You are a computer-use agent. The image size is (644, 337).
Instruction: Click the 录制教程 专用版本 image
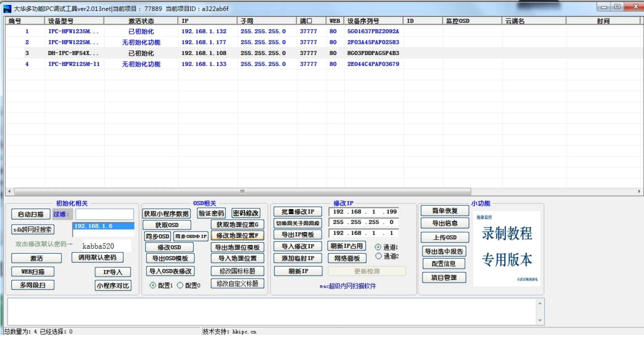(x=506, y=249)
